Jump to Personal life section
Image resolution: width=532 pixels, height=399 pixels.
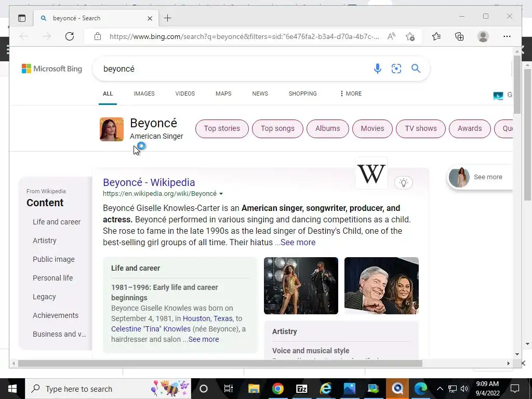click(x=52, y=278)
